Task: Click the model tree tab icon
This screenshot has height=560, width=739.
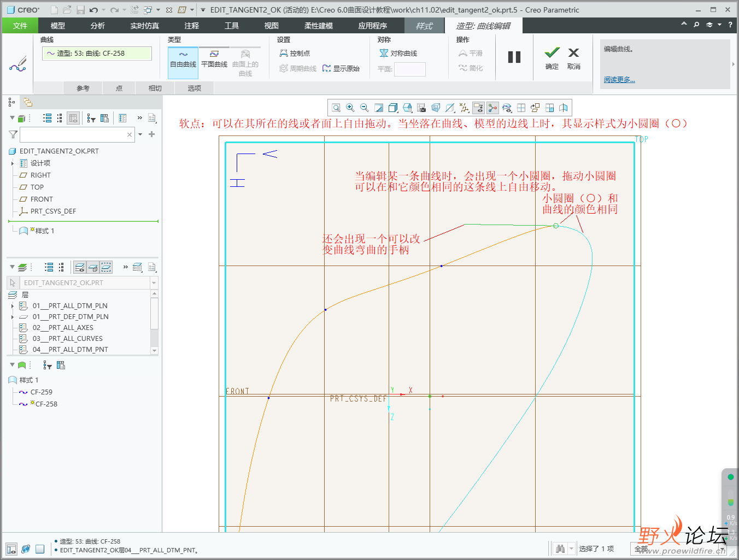Action: point(11,102)
